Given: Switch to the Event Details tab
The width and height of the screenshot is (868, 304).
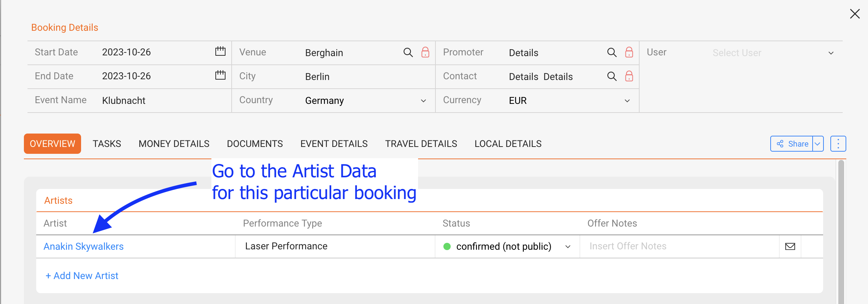Looking at the screenshot, I should 334,144.
